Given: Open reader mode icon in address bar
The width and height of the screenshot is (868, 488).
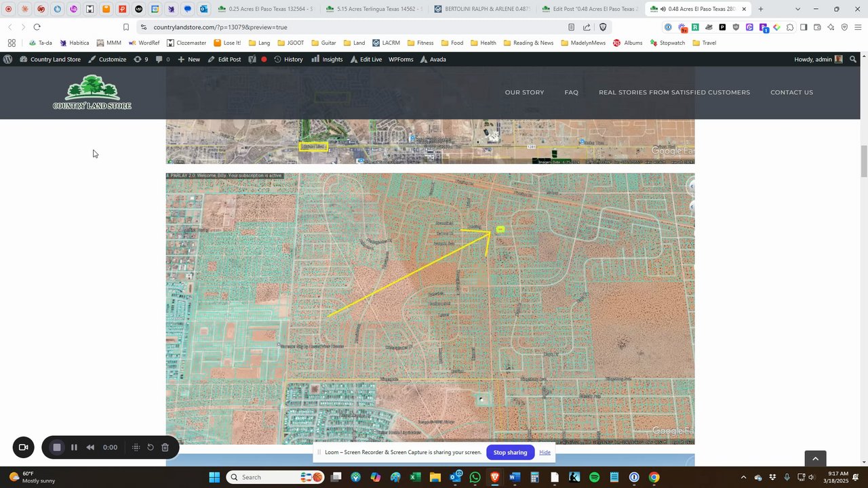Looking at the screenshot, I should (x=571, y=27).
